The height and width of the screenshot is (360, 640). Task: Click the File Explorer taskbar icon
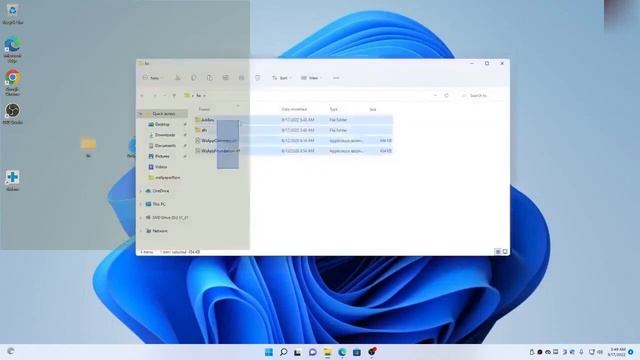[x=327, y=352]
